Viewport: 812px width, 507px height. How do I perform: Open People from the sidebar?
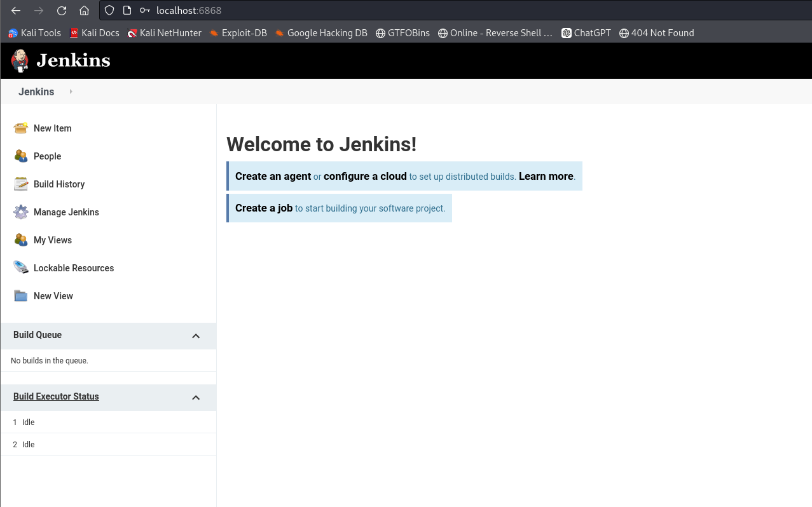pyautogui.click(x=48, y=156)
